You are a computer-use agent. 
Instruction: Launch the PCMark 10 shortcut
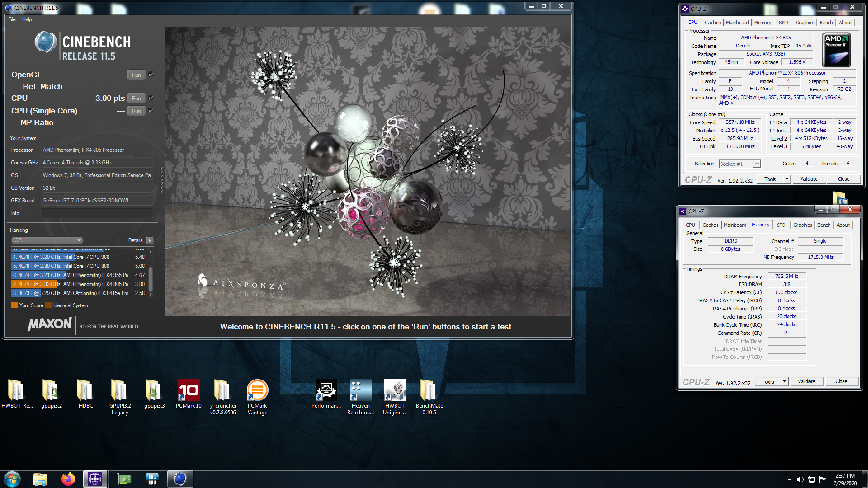[189, 394]
